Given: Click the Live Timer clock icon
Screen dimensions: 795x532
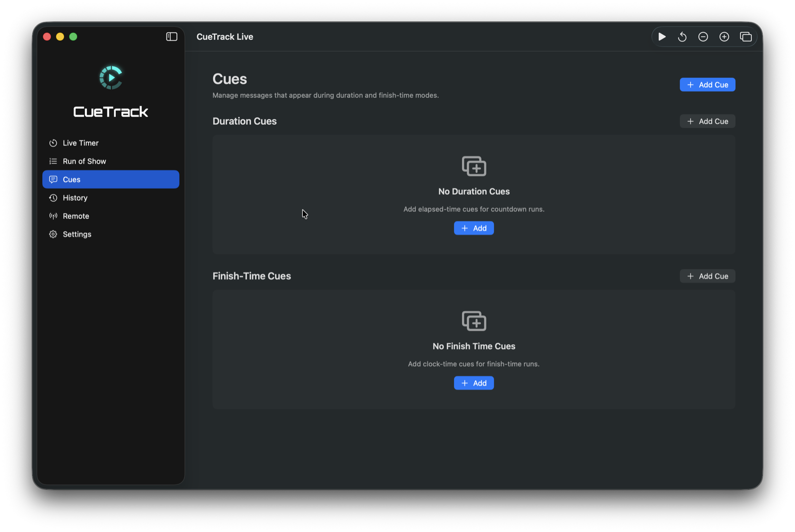Looking at the screenshot, I should pyautogui.click(x=53, y=143).
